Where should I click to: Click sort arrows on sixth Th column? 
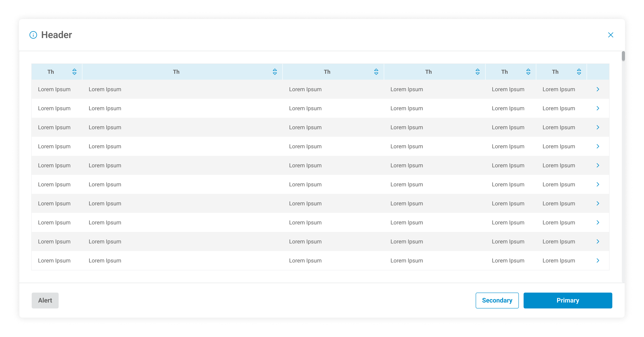(579, 72)
